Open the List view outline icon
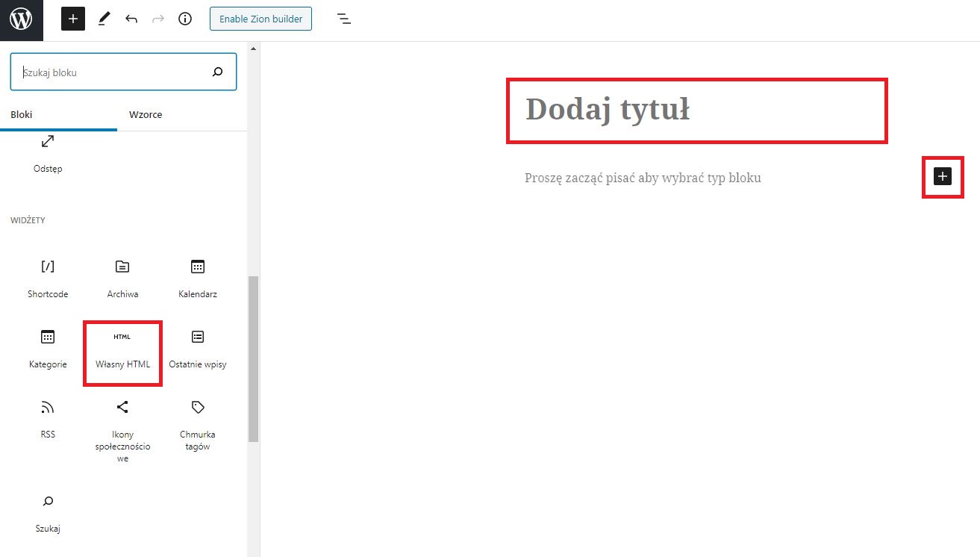Screen dimensions: 980x557 [x=343, y=19]
